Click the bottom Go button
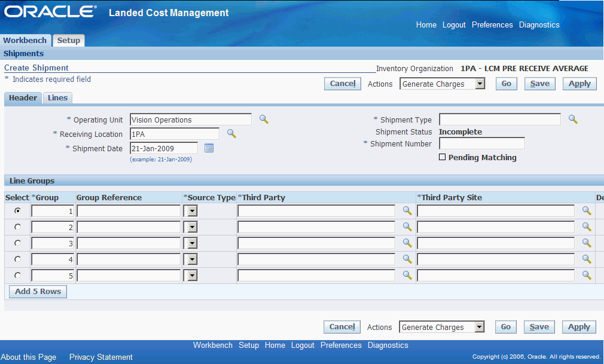The image size is (604, 364). tap(506, 326)
